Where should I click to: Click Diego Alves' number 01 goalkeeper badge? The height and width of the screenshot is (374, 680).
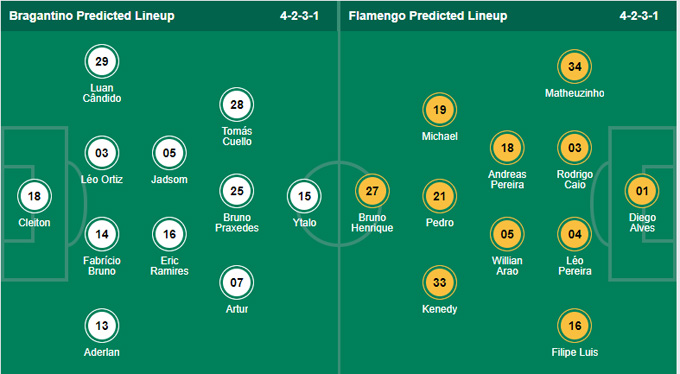642,191
